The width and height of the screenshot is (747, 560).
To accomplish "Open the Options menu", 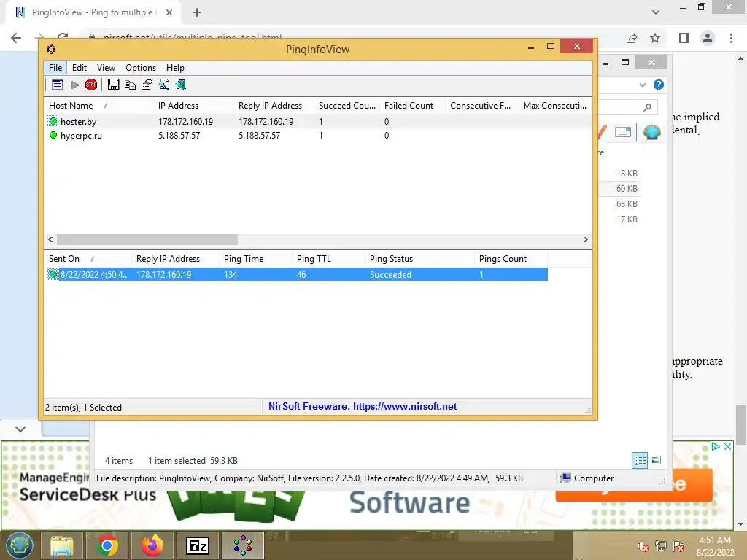I will (x=141, y=68).
